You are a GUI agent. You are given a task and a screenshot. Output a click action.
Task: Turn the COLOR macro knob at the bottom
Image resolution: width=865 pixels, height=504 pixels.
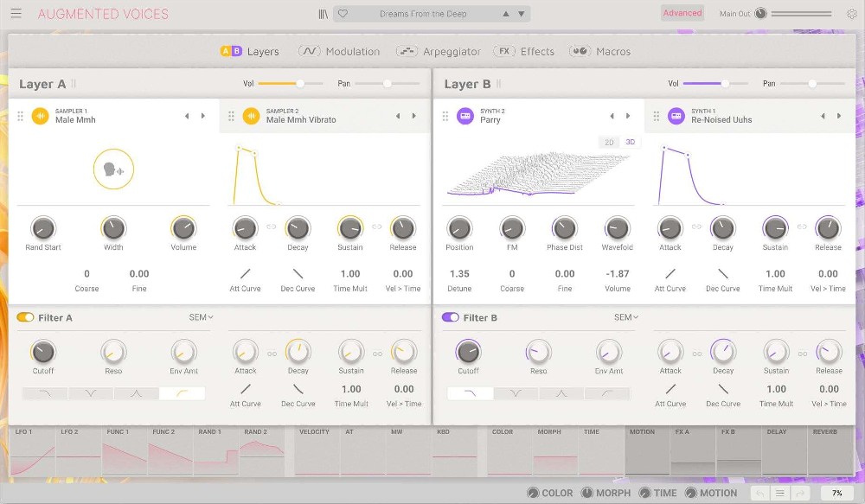point(533,493)
